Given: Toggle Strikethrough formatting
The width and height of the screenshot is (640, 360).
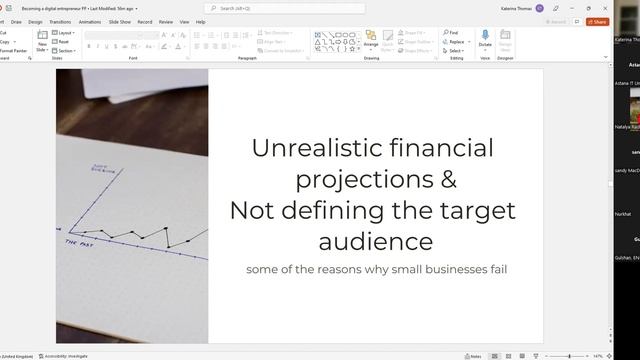Looking at the screenshot, I should (x=124, y=47).
